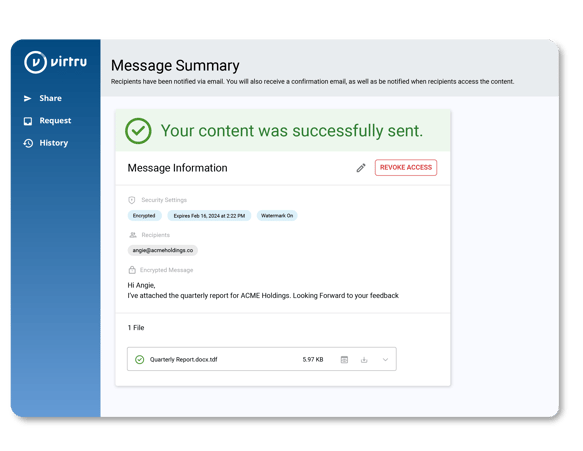Click the Quarterly Report.docx.tdf file name

tap(183, 360)
